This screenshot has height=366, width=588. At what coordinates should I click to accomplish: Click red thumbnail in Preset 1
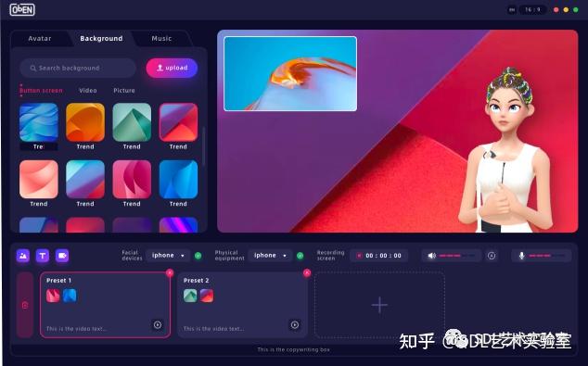point(53,296)
